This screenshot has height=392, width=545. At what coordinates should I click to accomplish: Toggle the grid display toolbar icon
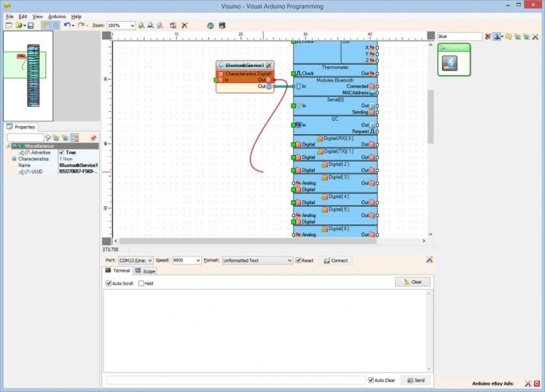55,26
